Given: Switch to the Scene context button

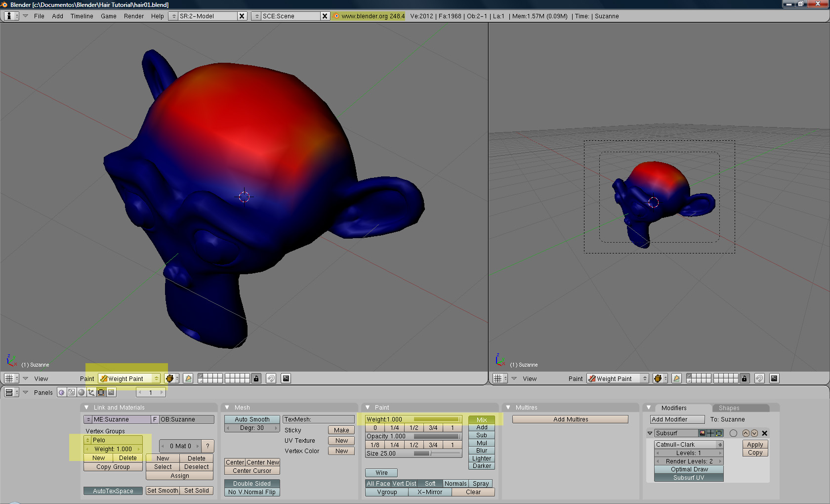Looking at the screenshot, I should 111,392.
